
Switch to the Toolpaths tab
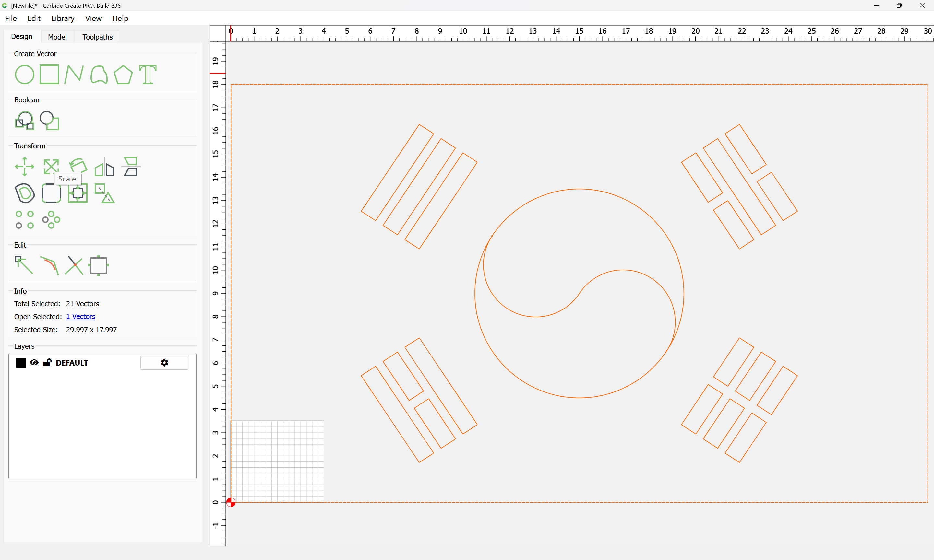[97, 37]
